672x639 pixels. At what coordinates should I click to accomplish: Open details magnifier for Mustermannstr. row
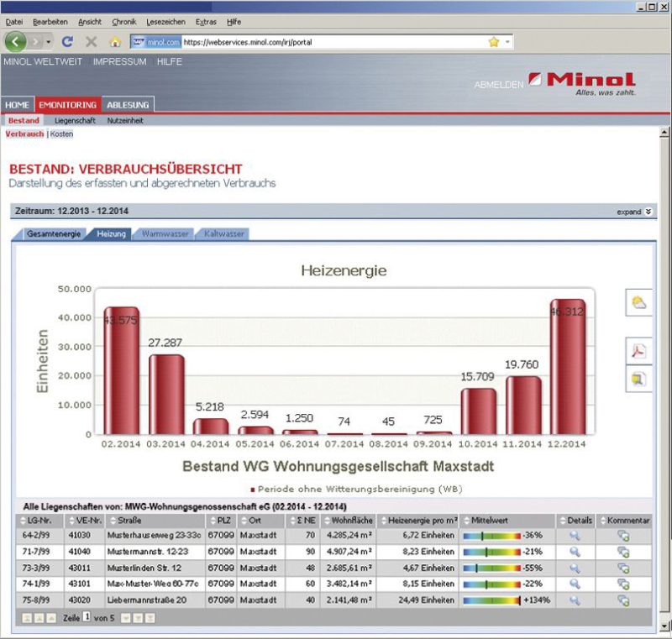click(575, 552)
